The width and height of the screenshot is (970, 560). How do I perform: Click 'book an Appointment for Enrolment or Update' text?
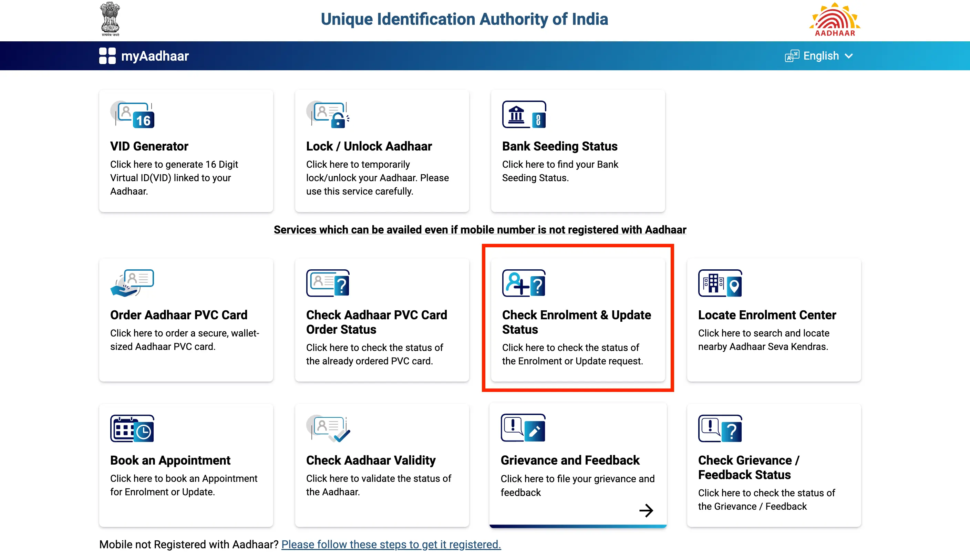(184, 485)
